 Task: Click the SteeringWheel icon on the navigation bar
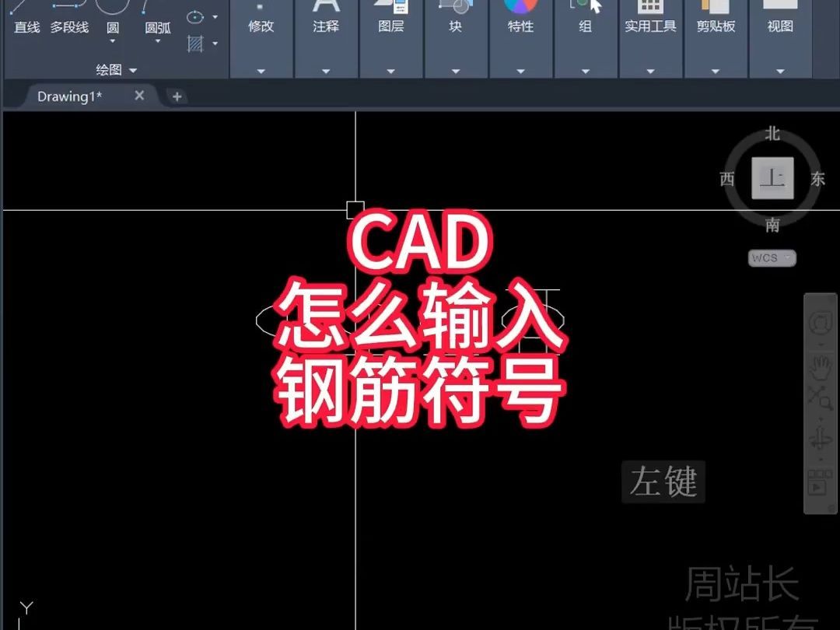click(x=821, y=323)
